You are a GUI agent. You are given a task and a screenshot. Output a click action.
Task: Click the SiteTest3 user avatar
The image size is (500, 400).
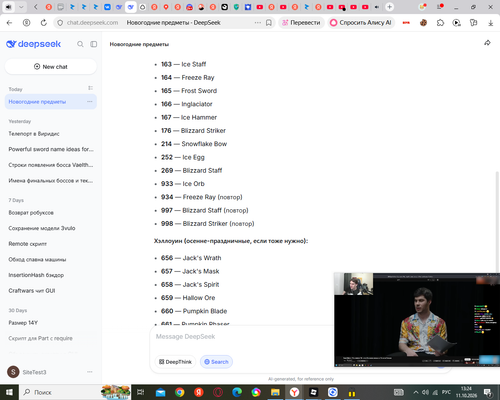click(13, 372)
